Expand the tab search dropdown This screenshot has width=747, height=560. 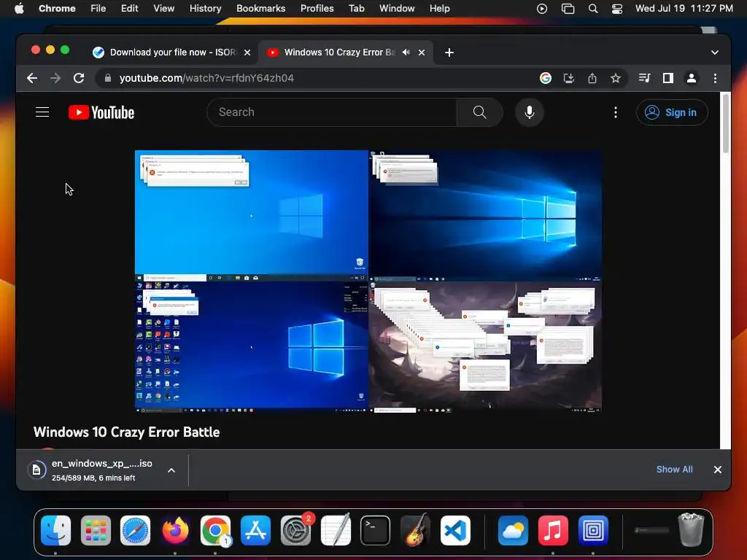(x=715, y=52)
